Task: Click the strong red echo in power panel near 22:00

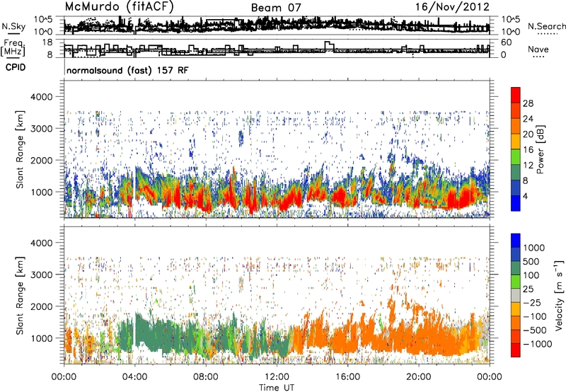Action: [460, 199]
